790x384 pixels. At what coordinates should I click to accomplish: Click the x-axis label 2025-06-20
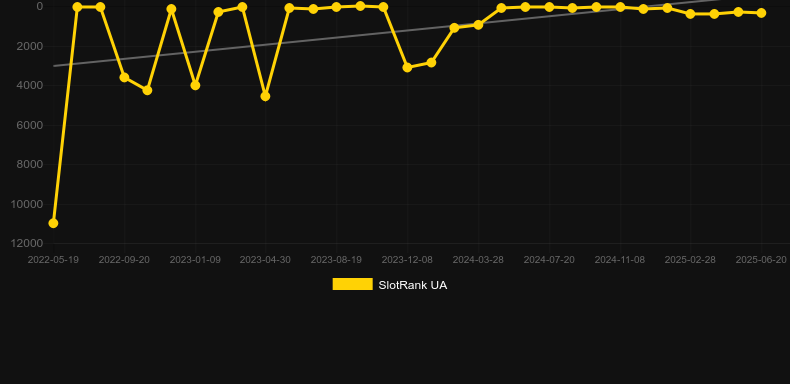point(761,260)
